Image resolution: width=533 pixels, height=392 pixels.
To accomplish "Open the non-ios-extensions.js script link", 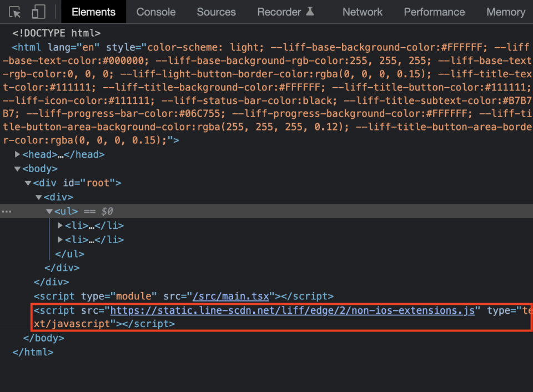I will point(293,310).
